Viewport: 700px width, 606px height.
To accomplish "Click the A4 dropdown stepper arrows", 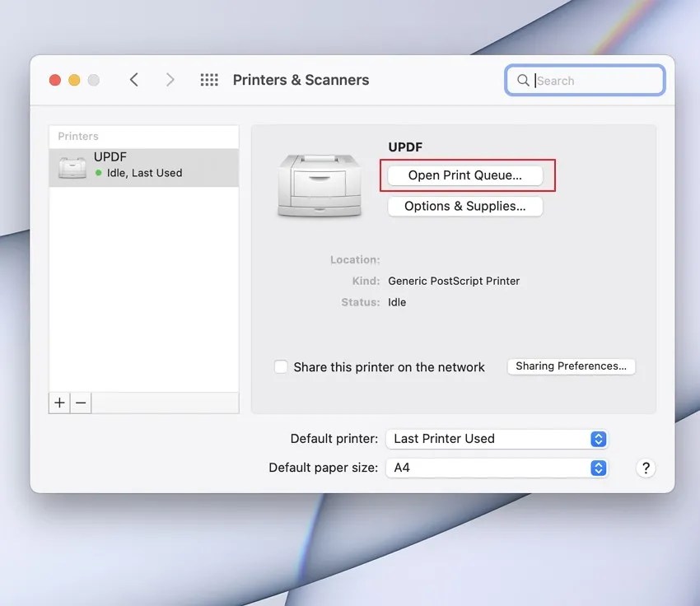I will click(x=597, y=468).
